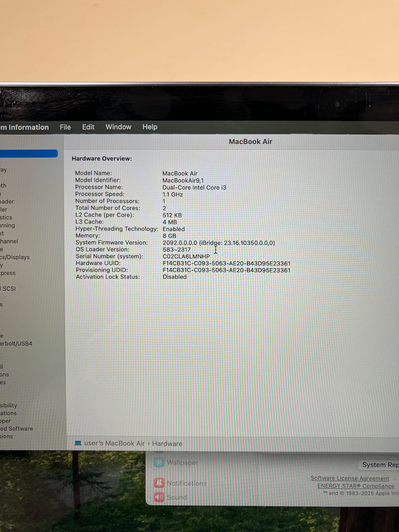This screenshot has height=532, width=399.
Task: Click the Sound speaker icon
Action: pos(159,497)
